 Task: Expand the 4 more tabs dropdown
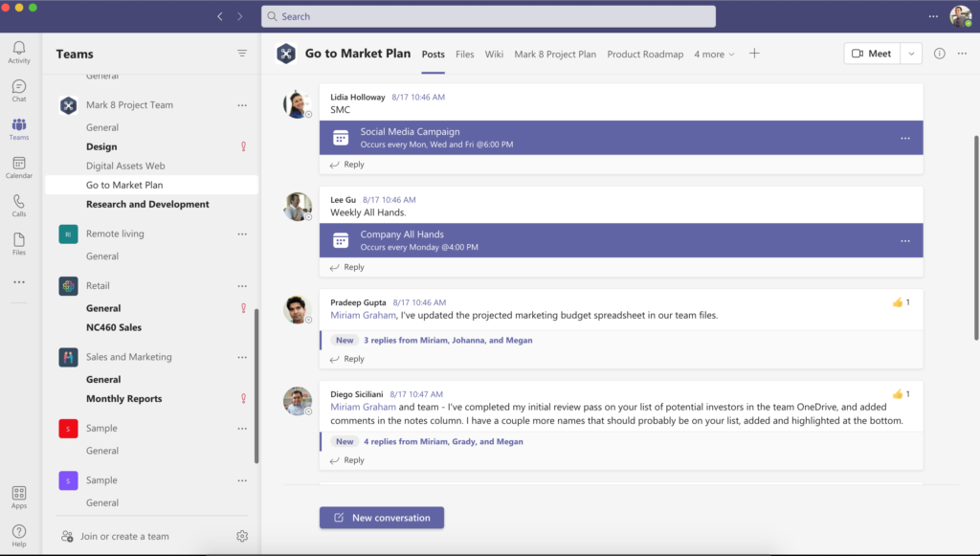(714, 55)
